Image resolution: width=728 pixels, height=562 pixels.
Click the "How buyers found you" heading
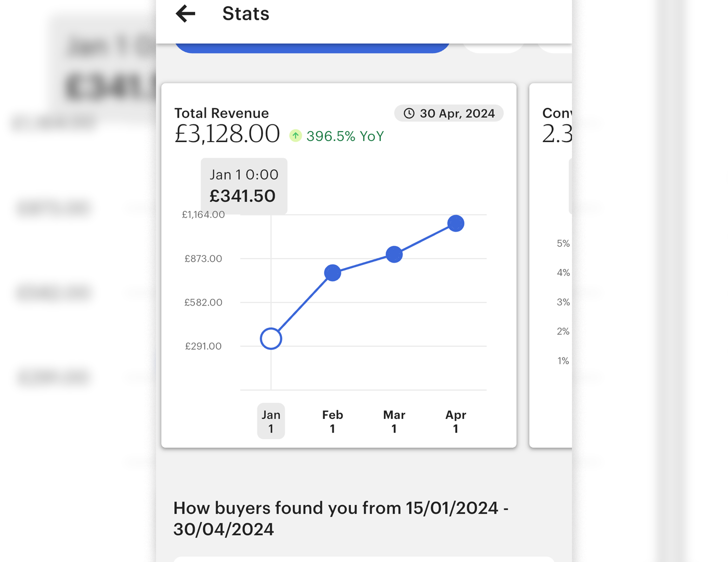point(341,518)
